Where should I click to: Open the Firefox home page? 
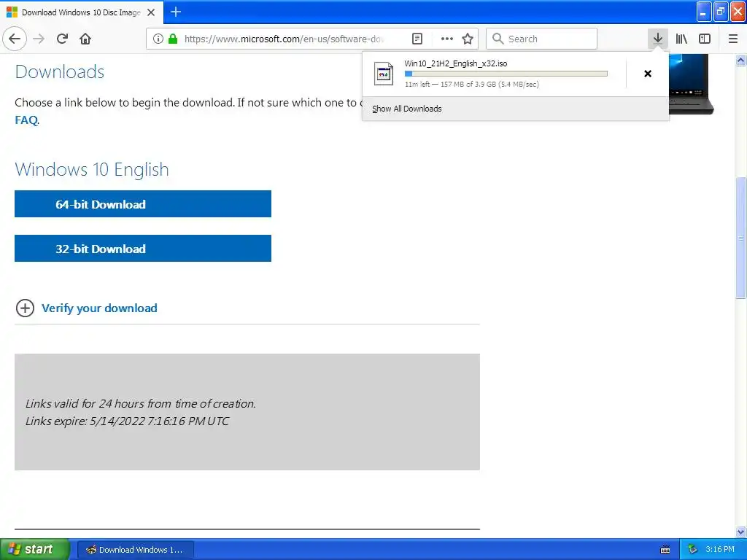pos(85,39)
